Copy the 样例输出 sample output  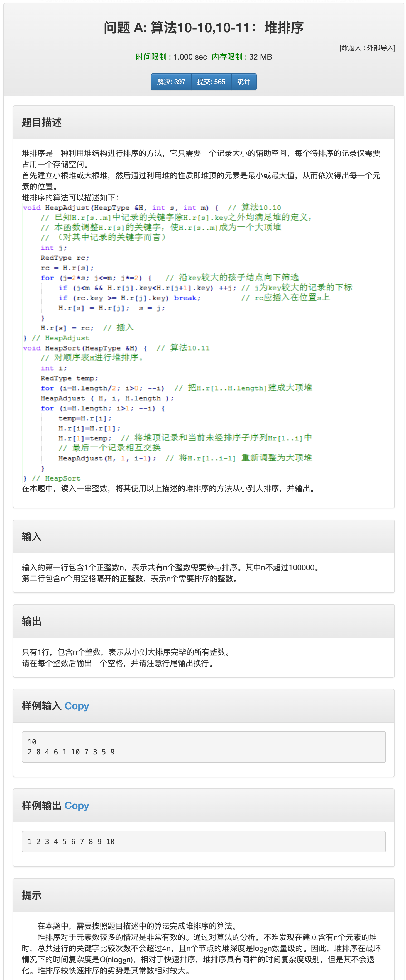[x=77, y=805]
